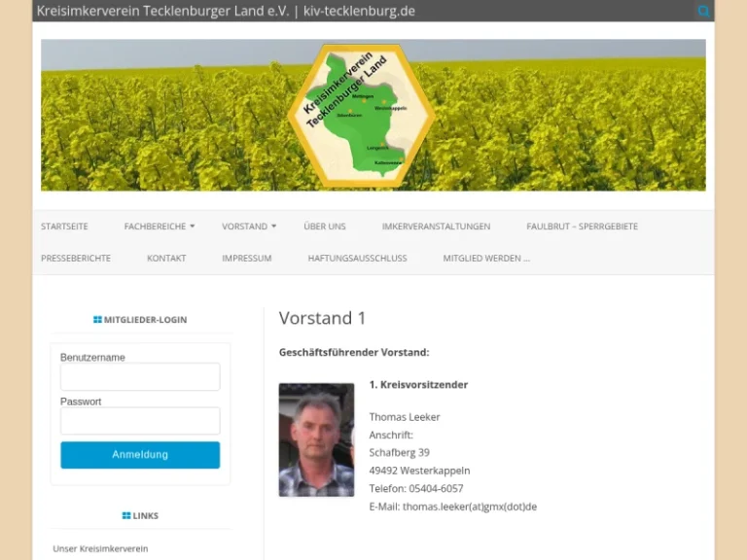
Task: Click grid icon beside Mitglieder-Login heading
Action: tap(97, 320)
